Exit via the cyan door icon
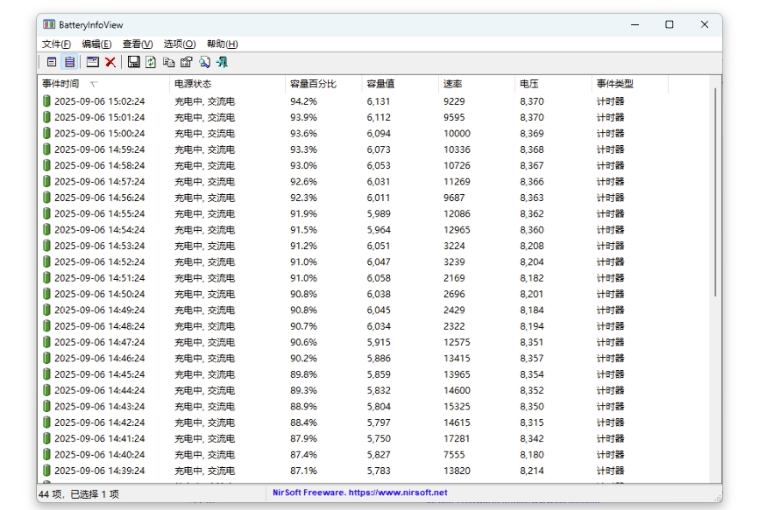Screen dimensions: 760x510 (222, 62)
